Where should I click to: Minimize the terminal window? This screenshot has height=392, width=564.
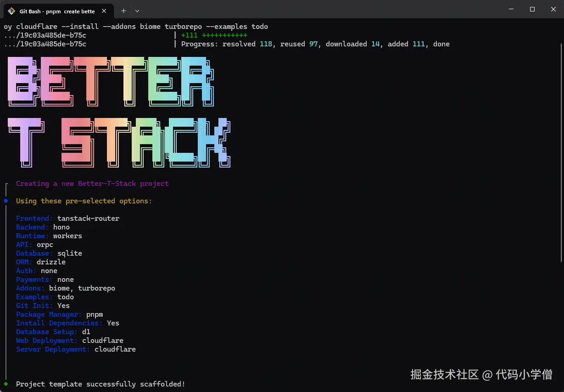[511, 9]
